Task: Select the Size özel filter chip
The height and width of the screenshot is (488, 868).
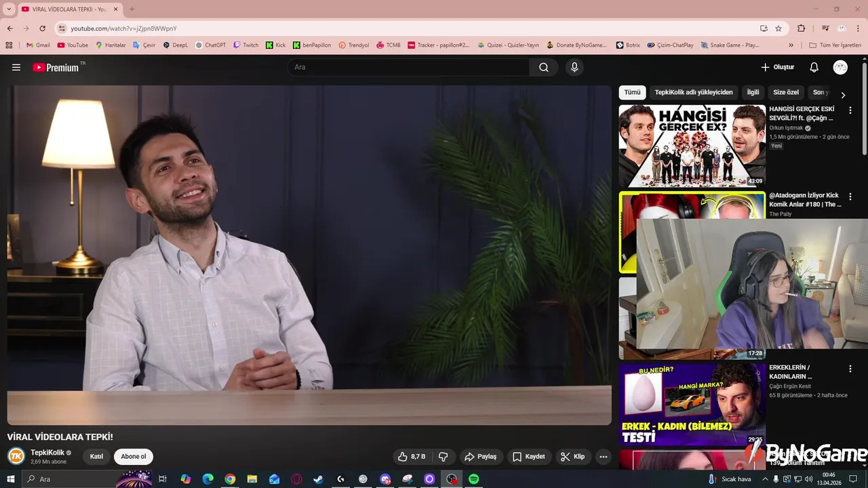Action: pos(786,92)
